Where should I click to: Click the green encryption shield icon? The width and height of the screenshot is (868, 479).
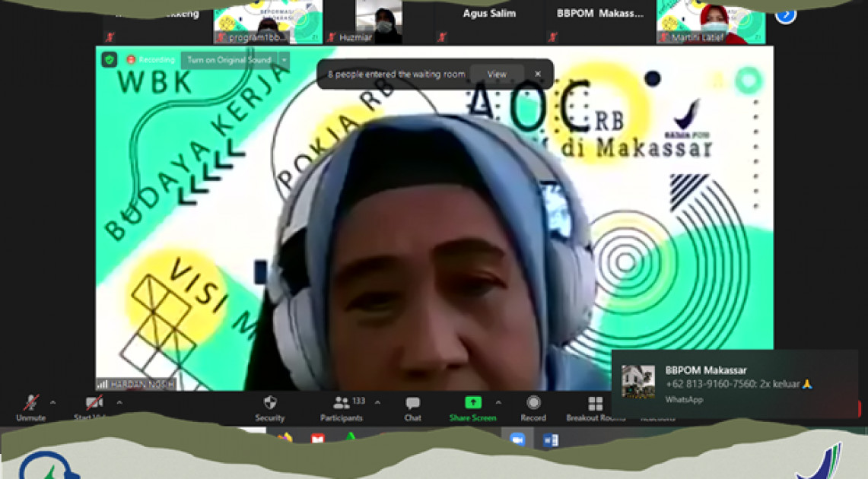pyautogui.click(x=109, y=60)
